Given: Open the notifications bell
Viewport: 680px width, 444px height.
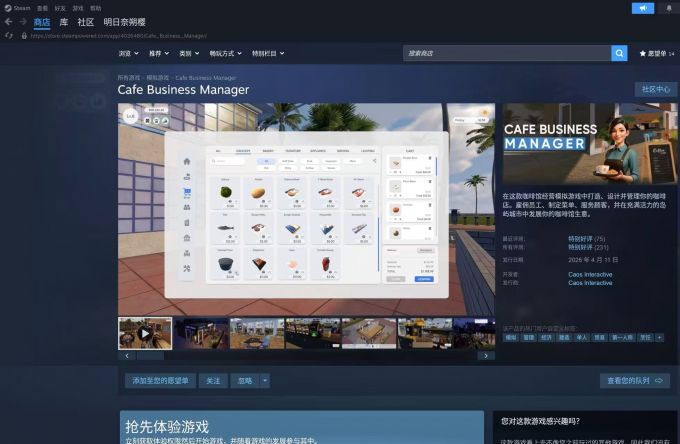Looking at the screenshot, I should 668,8.
